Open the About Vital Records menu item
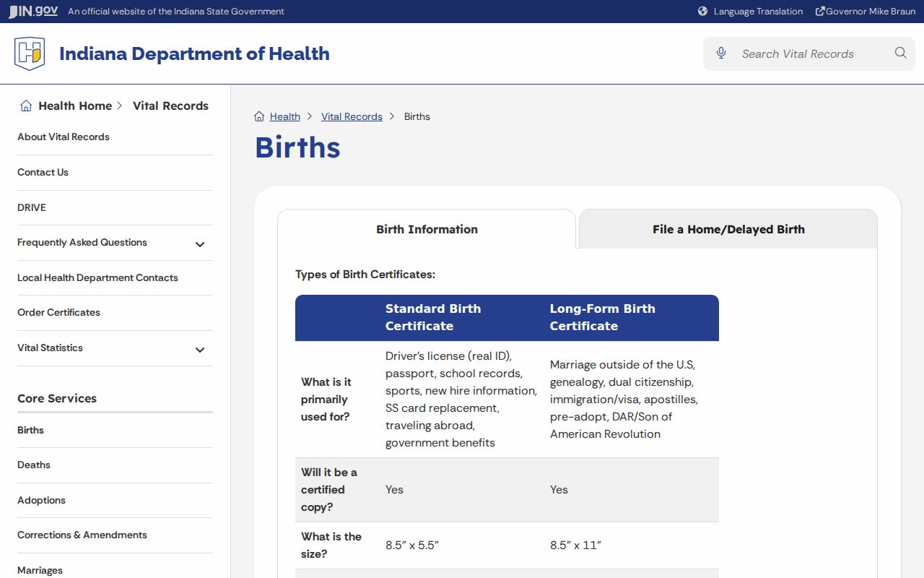This screenshot has width=924, height=578. click(64, 137)
